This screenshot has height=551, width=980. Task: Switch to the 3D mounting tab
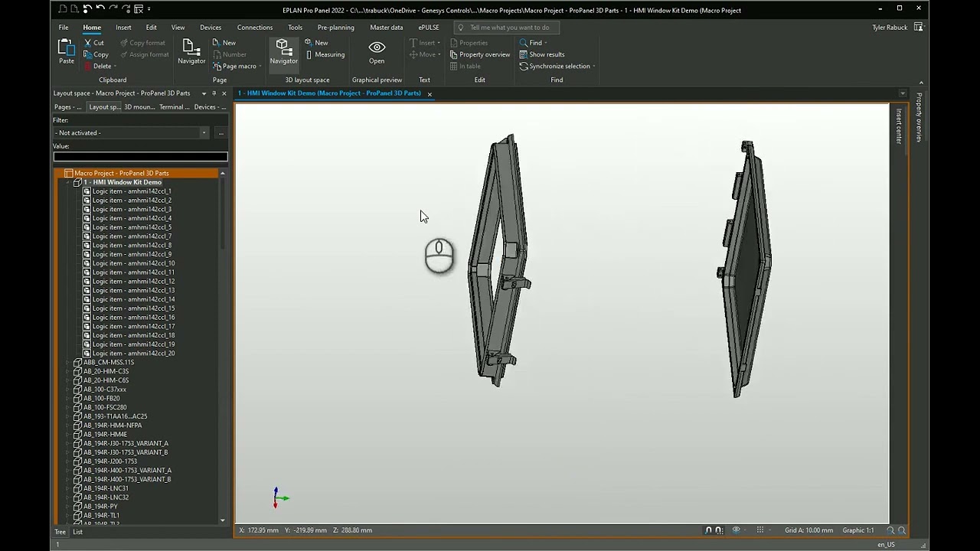(139, 107)
